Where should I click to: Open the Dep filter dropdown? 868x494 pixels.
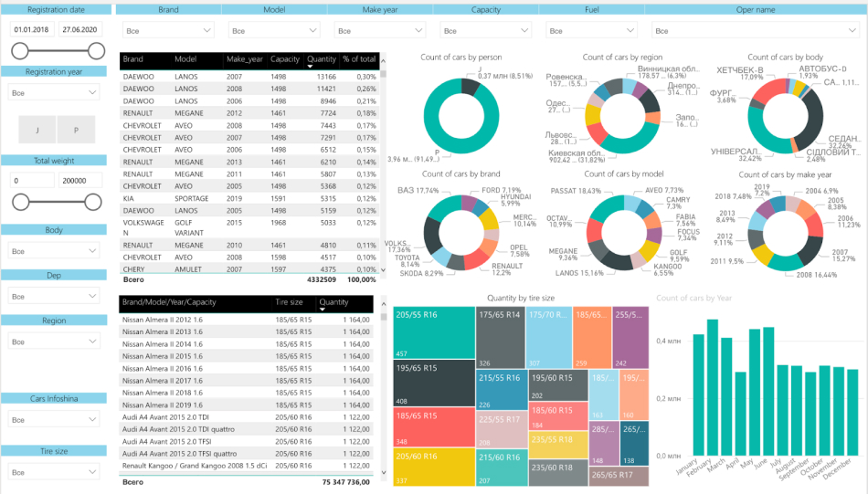tap(54, 296)
